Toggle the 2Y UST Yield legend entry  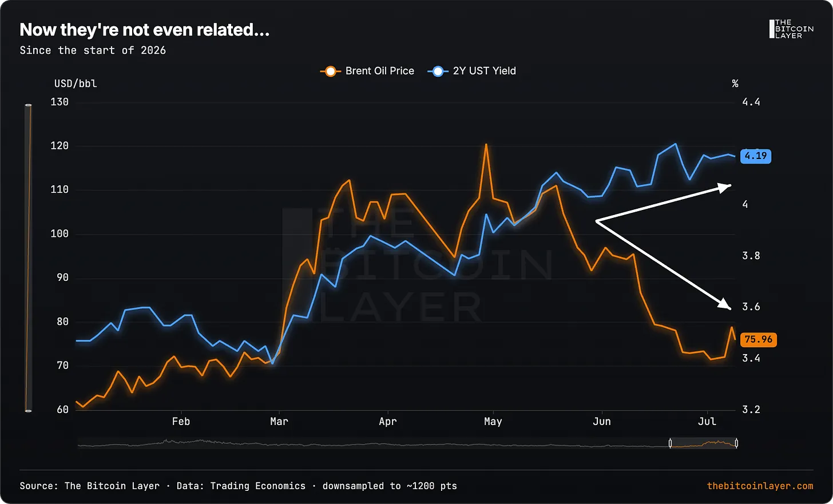pos(472,71)
